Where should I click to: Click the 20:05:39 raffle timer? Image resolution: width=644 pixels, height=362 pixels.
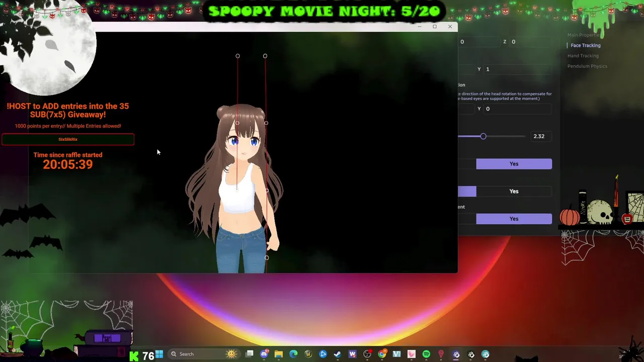68,164
